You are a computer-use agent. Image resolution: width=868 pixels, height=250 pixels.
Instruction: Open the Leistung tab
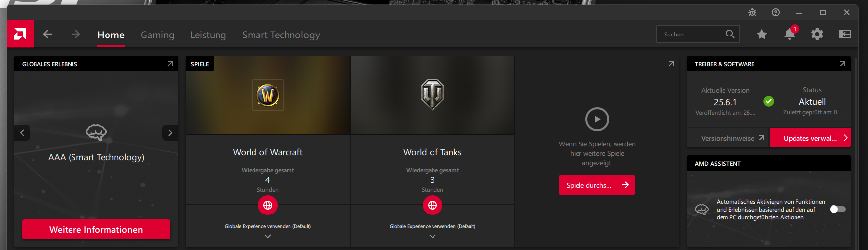click(x=208, y=35)
